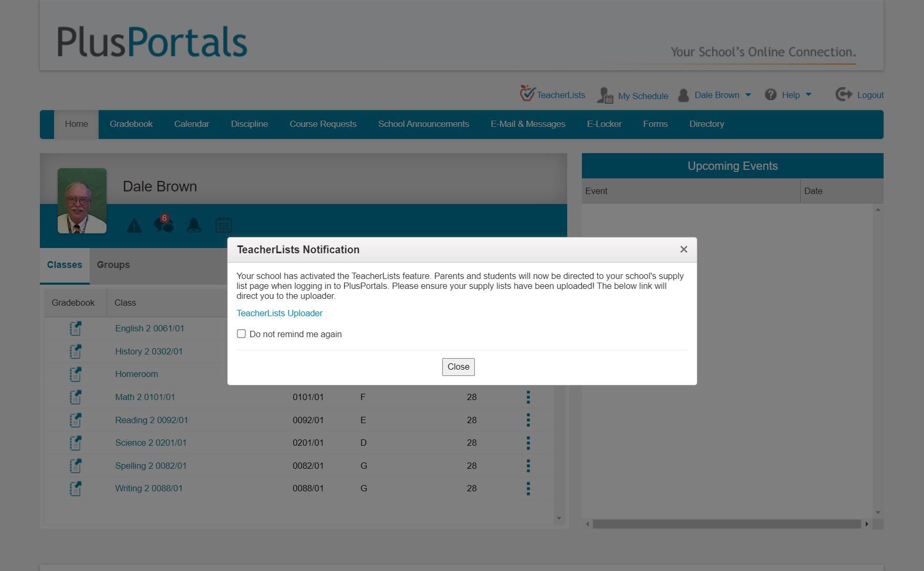Click Dale Brown's profile photo
This screenshot has width=924, height=571.
coord(82,201)
